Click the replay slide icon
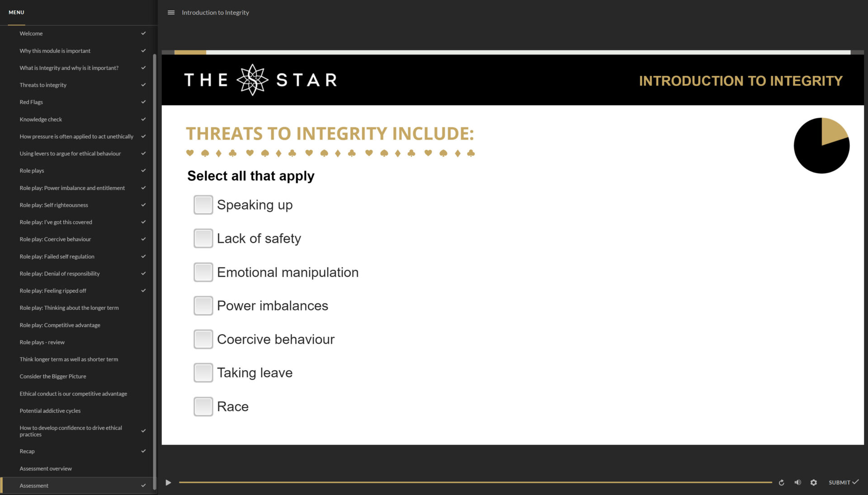This screenshot has height=495, width=868. [x=781, y=483]
